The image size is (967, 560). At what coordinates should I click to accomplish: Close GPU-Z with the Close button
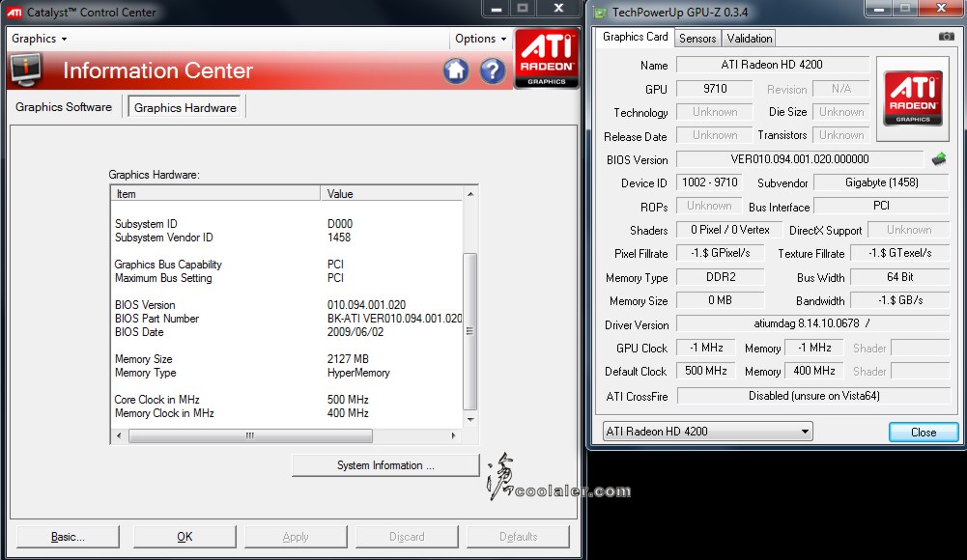point(924,432)
